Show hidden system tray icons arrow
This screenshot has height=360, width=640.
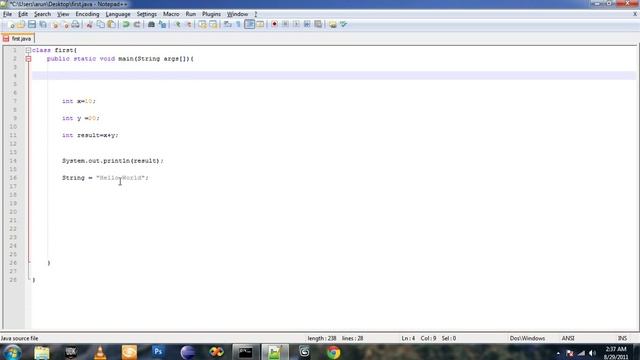(x=558, y=353)
